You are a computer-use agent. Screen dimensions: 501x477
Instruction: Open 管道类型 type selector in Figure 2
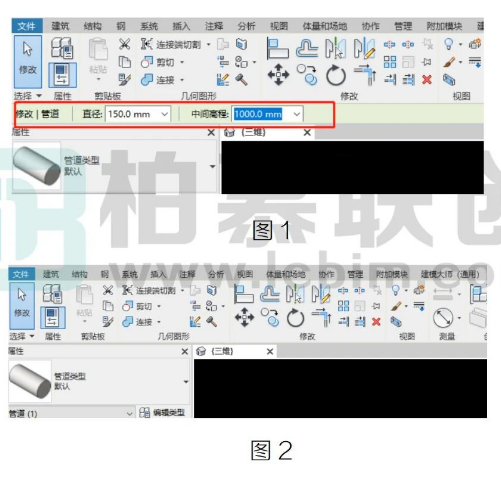(99, 381)
